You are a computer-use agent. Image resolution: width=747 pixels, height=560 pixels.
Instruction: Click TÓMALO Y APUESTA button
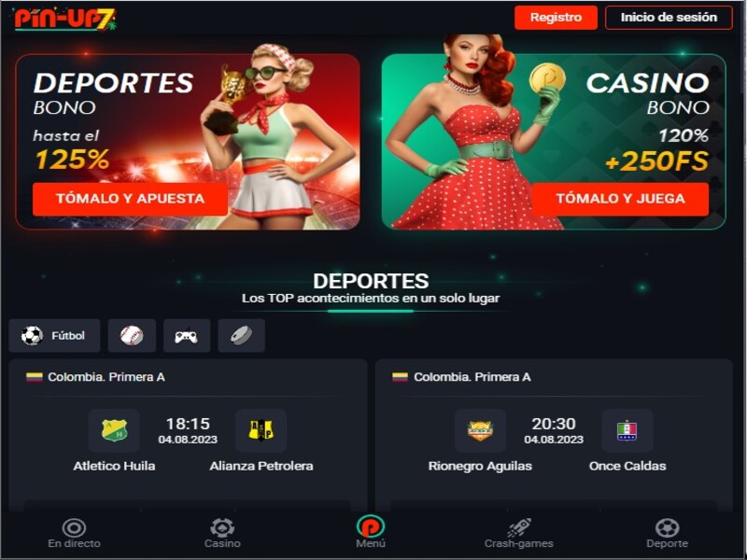(130, 199)
